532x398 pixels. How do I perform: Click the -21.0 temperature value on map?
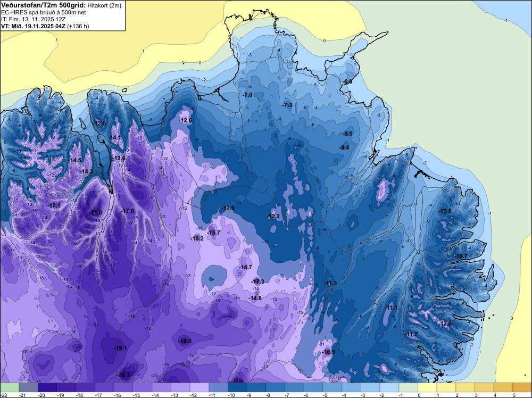click(x=95, y=213)
